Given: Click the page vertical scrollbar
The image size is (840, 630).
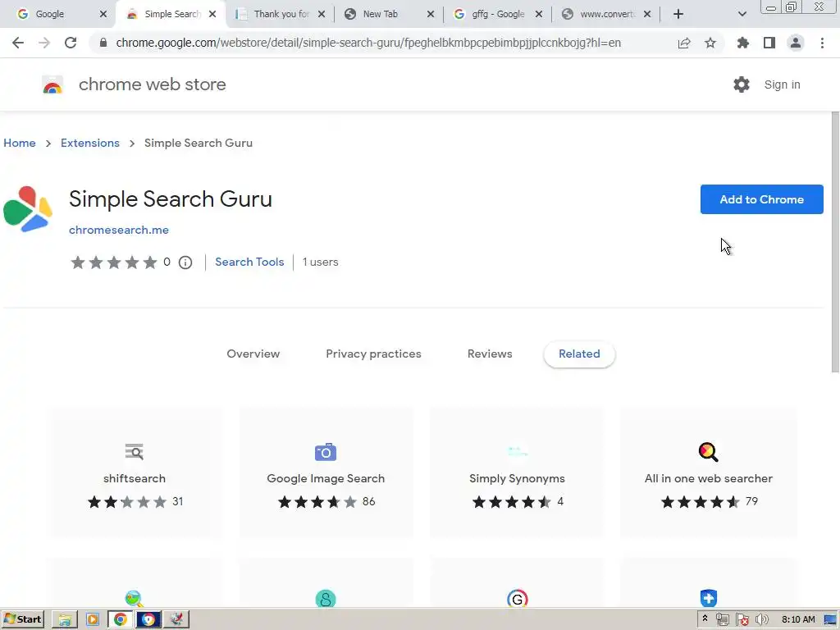Looking at the screenshot, I should (x=834, y=241).
